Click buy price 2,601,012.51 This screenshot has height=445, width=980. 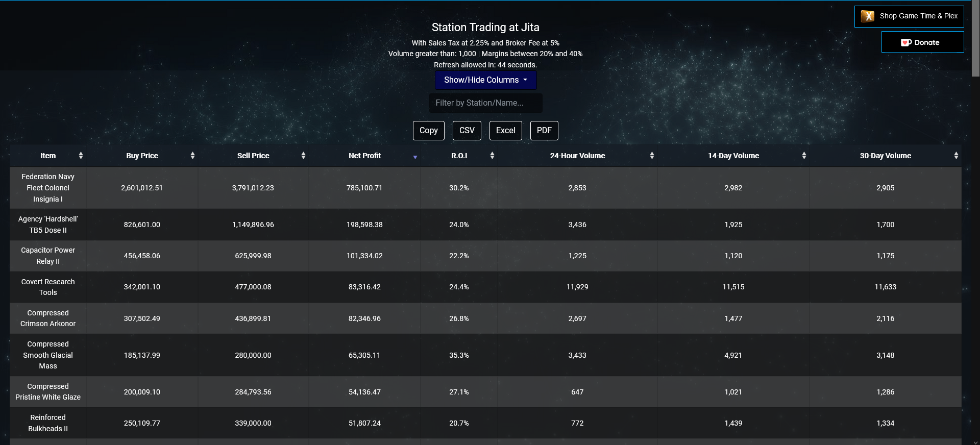tap(142, 188)
